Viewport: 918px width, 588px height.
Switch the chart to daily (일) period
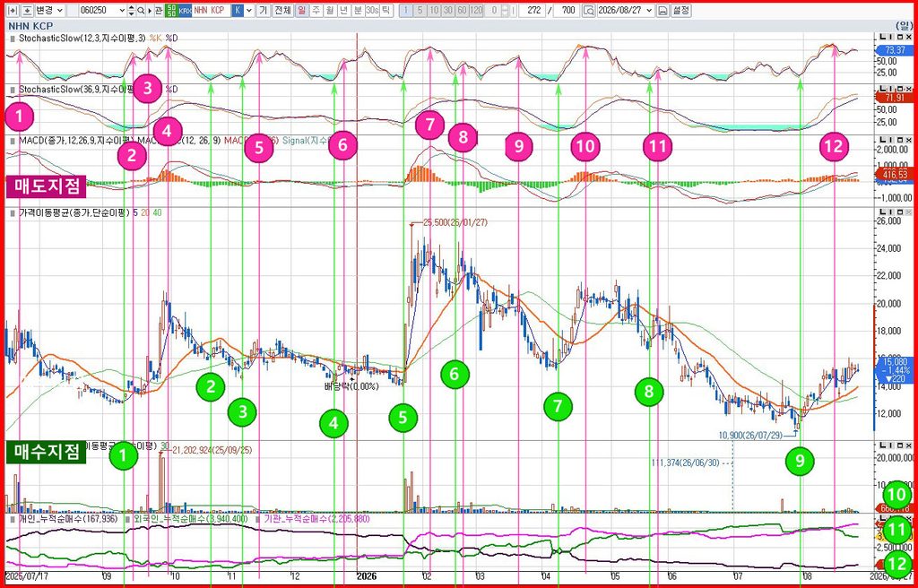pos(302,11)
